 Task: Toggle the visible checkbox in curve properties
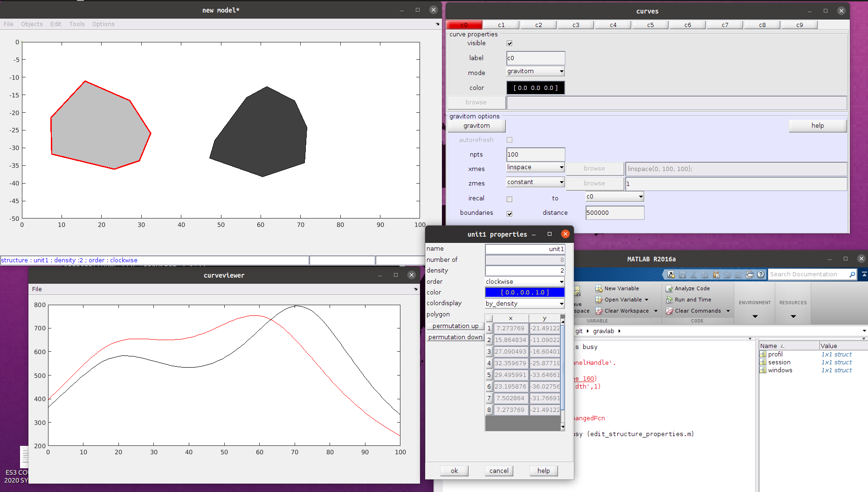point(510,43)
